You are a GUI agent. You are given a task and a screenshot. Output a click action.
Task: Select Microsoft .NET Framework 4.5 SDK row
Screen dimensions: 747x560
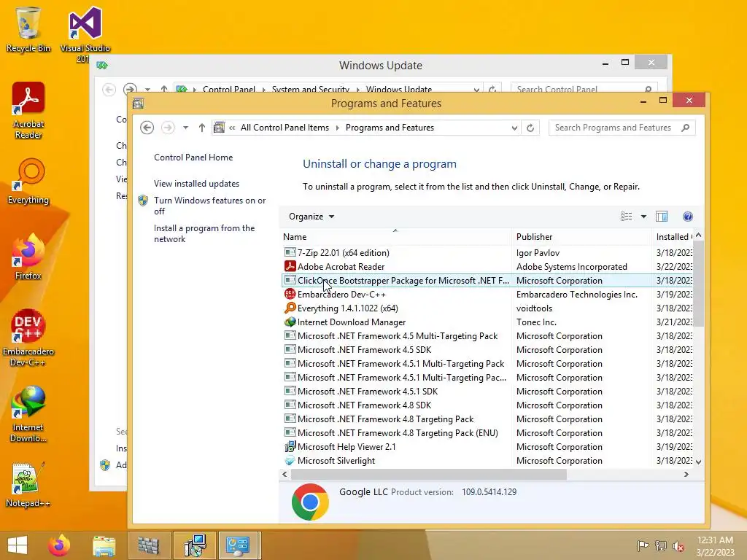click(487, 349)
